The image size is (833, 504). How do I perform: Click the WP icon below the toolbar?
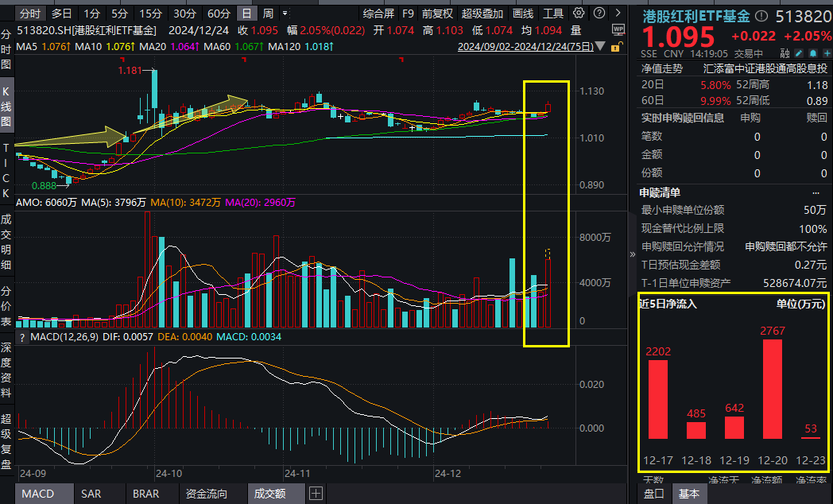point(618,30)
